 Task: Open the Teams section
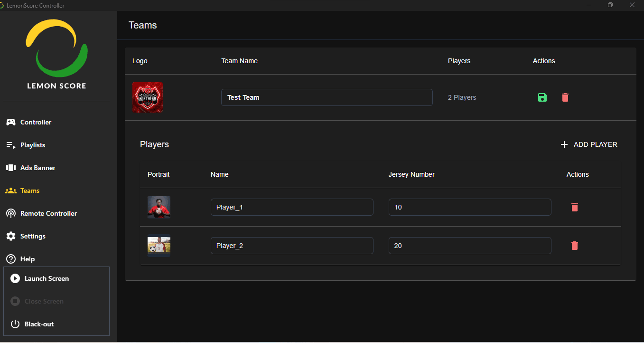tap(29, 191)
